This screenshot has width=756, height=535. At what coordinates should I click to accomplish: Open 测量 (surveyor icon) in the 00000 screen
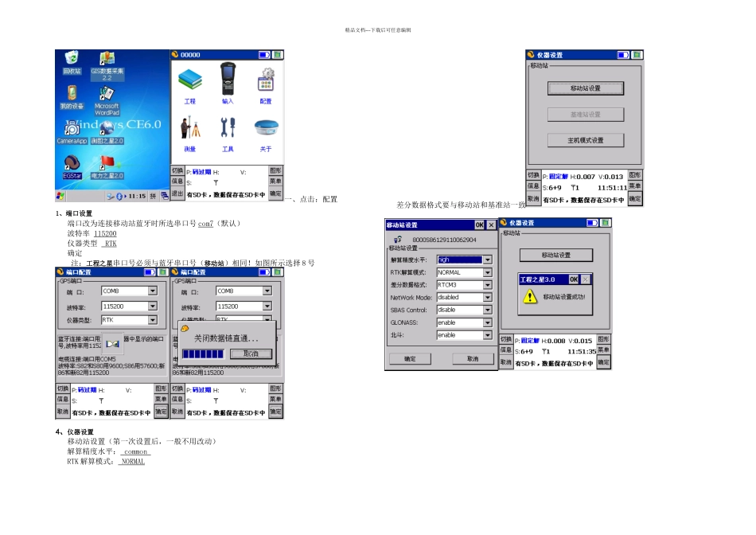(x=190, y=134)
